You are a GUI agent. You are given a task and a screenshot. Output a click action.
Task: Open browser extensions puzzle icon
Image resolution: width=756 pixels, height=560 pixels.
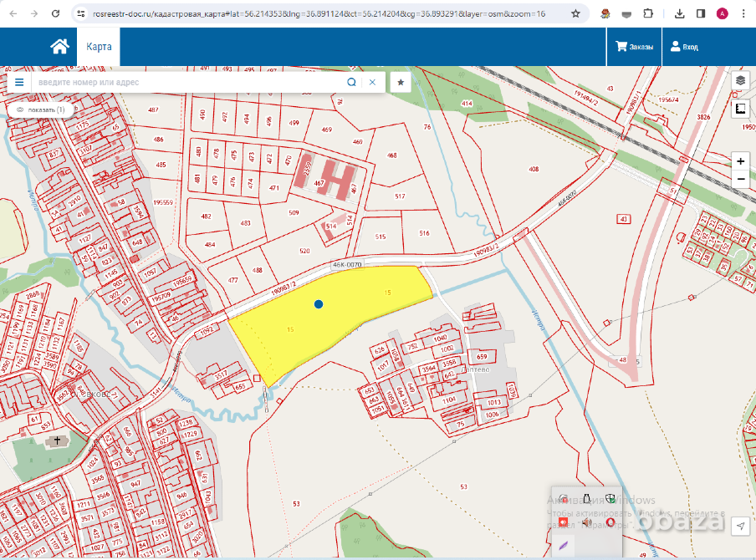click(x=648, y=14)
